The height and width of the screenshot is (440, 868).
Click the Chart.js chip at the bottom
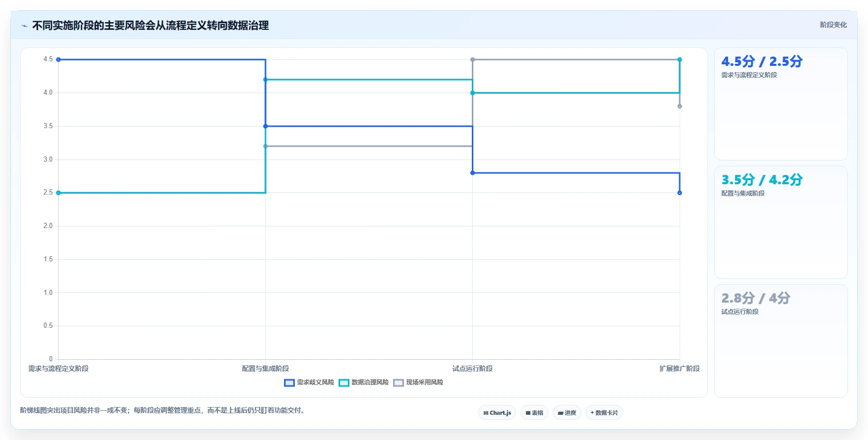(x=497, y=413)
